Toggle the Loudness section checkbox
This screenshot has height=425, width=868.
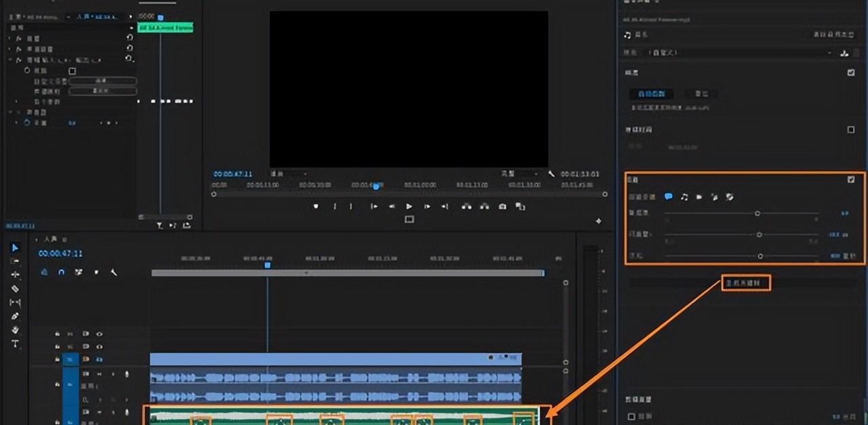[851, 73]
